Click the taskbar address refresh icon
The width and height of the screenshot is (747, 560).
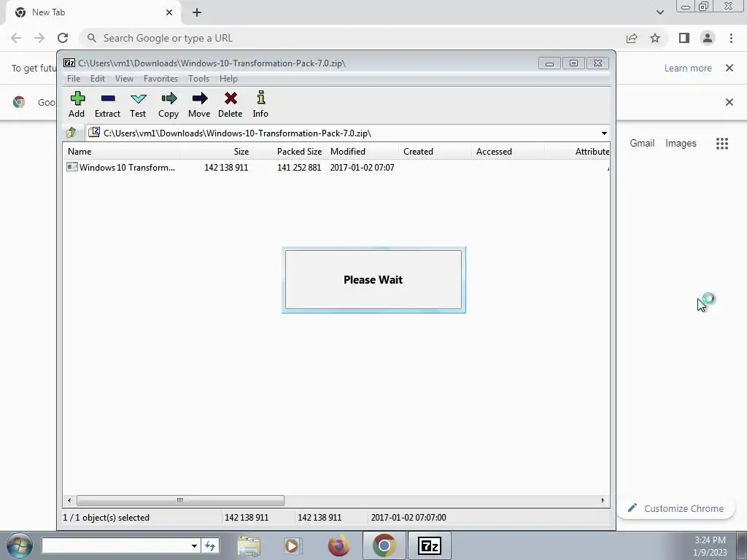click(x=210, y=545)
